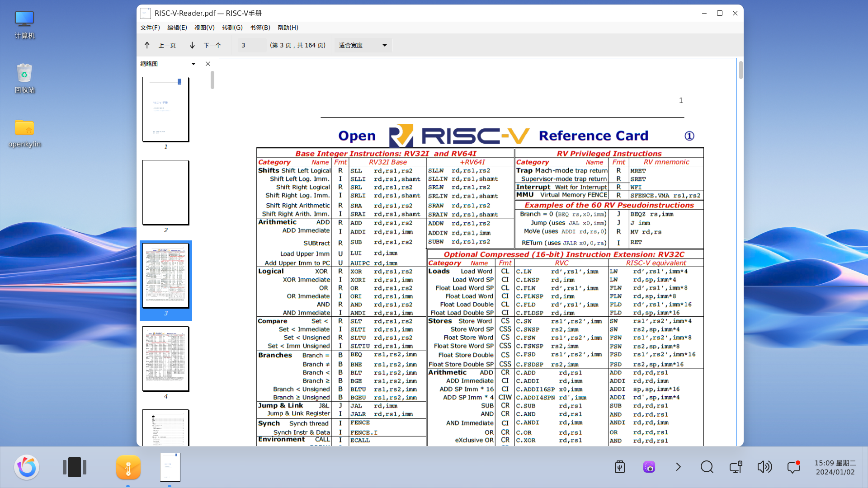Click the thumbnail sidebar scrollbar
Image resolution: width=868 pixels, height=488 pixels.
pos(212,80)
